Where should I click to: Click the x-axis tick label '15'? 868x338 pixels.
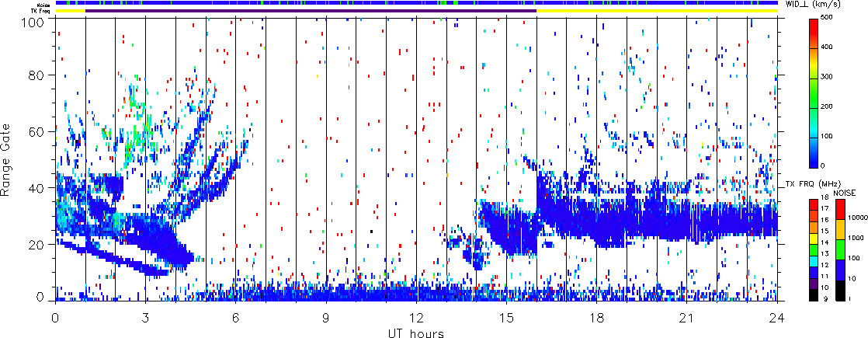pos(506,318)
